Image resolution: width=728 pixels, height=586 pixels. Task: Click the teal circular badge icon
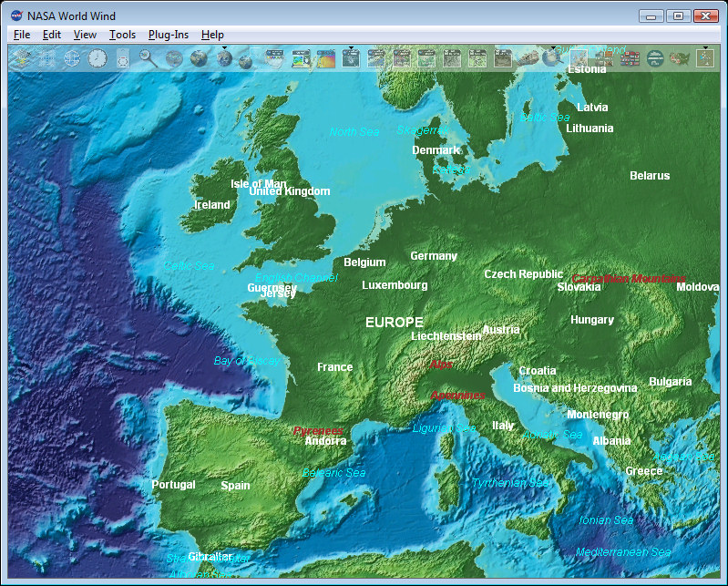(655, 58)
